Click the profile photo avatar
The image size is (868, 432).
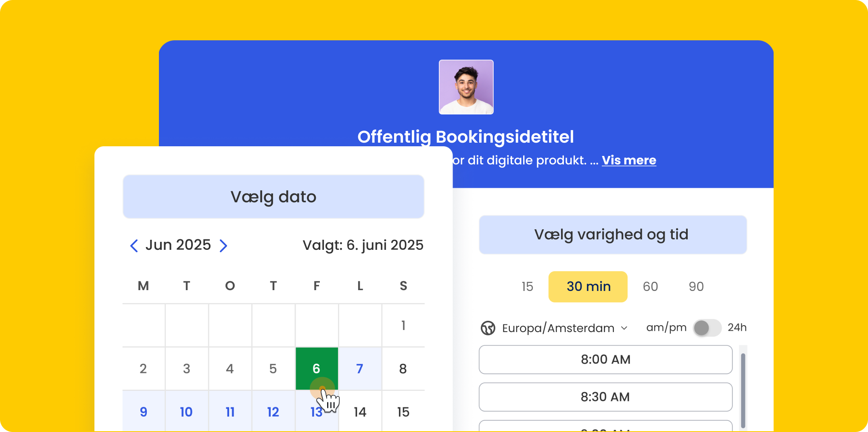pos(466,87)
